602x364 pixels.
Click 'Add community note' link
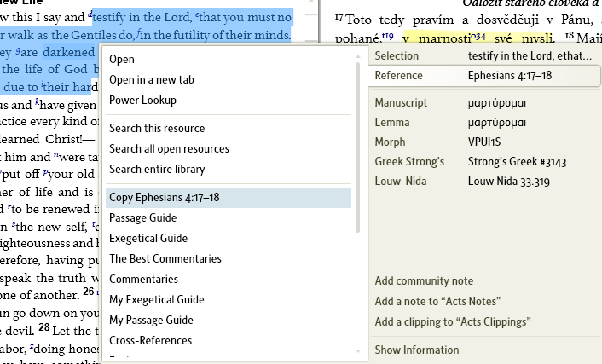tap(424, 280)
